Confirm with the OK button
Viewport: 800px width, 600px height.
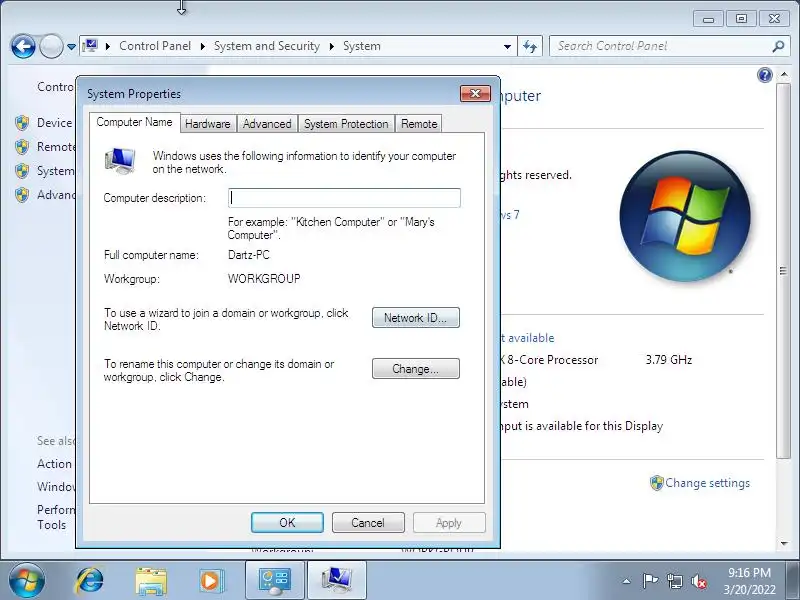coord(287,523)
